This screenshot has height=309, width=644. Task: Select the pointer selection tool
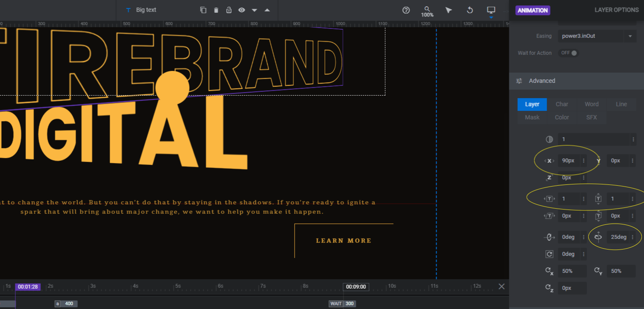[x=448, y=10]
